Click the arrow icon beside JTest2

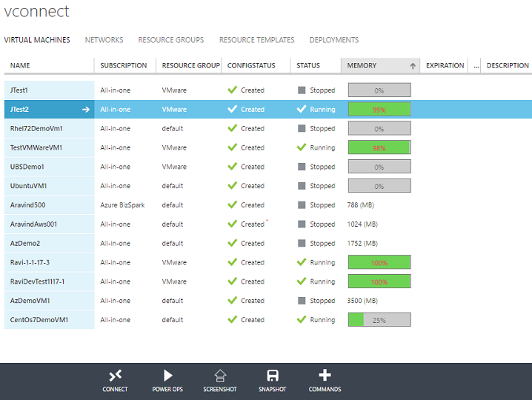pos(85,110)
